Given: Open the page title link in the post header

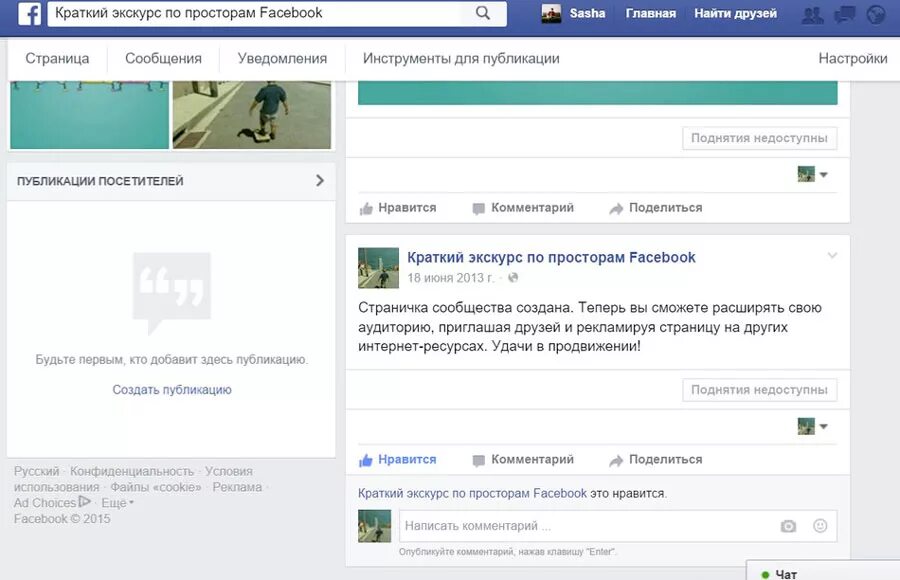Looking at the screenshot, I should (x=551, y=257).
